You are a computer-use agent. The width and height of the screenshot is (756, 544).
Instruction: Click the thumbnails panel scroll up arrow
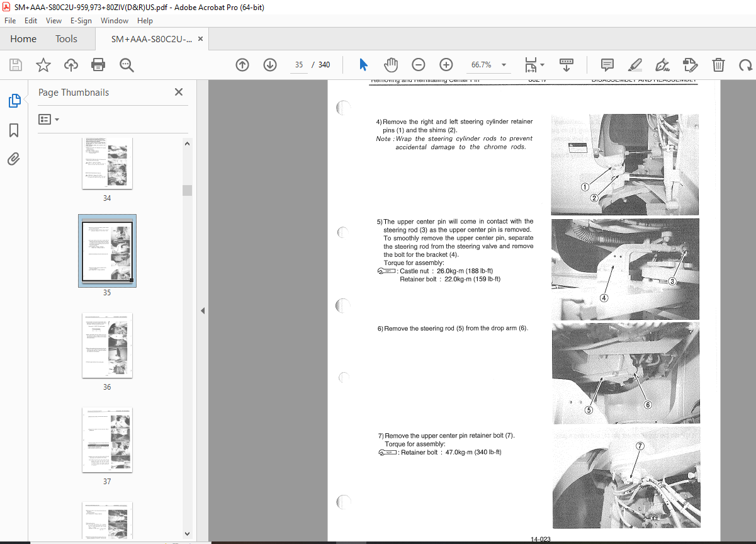click(187, 144)
